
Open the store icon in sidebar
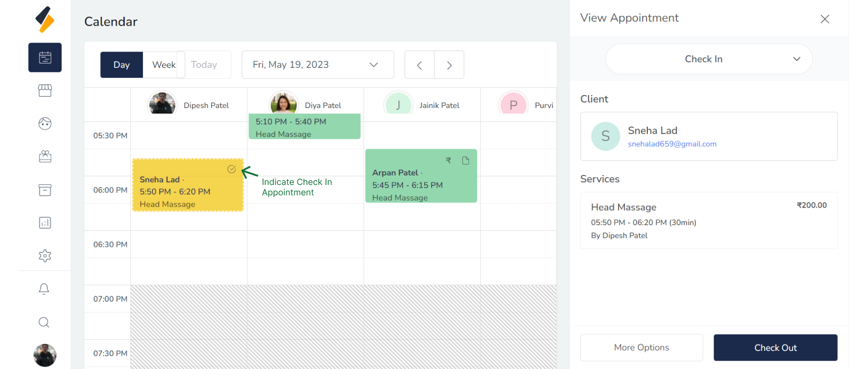pos(45,90)
